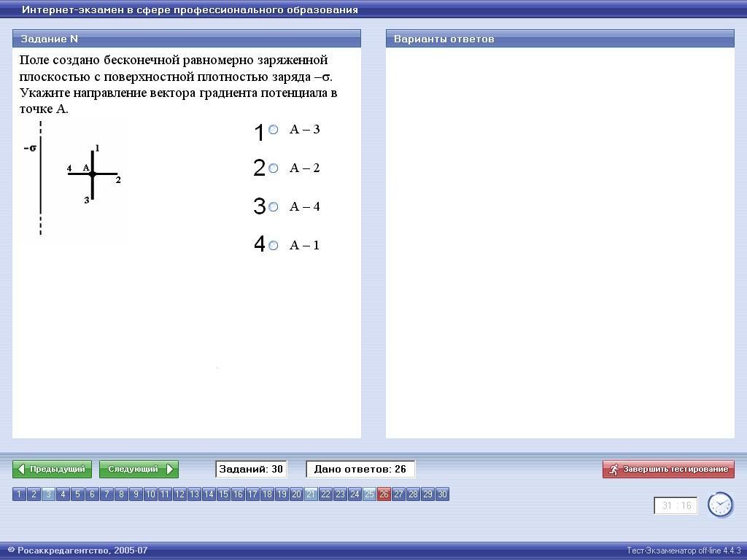Click the Заданий: 30 counter field

[x=251, y=469]
